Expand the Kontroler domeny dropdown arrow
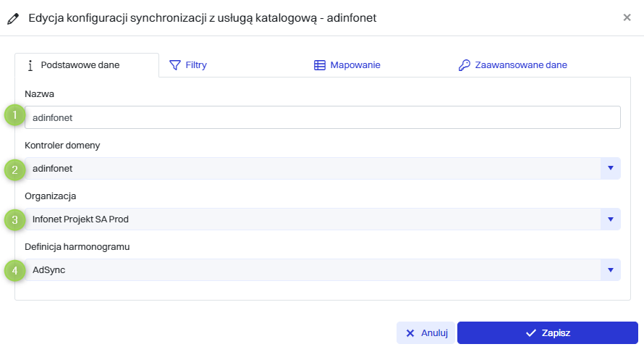The height and width of the screenshot is (352, 644). (x=610, y=169)
